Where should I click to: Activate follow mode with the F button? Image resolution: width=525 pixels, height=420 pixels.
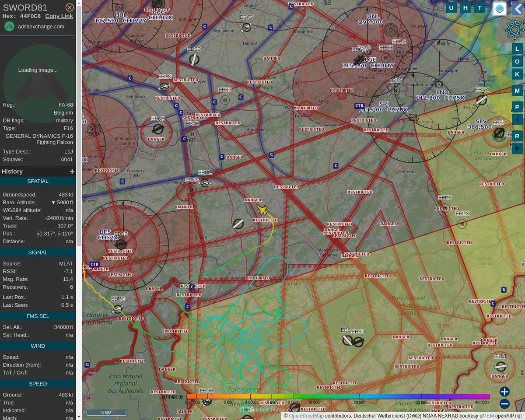point(517,148)
